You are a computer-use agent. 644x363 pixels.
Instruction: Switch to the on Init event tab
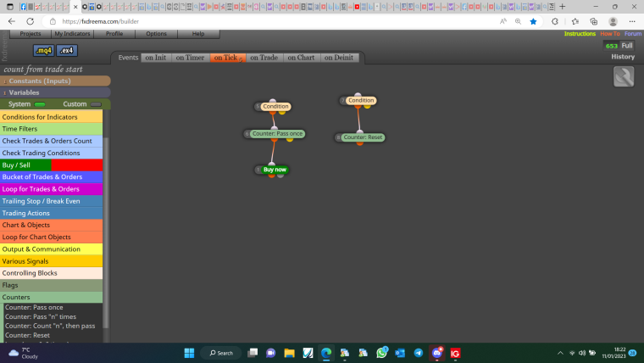point(156,58)
